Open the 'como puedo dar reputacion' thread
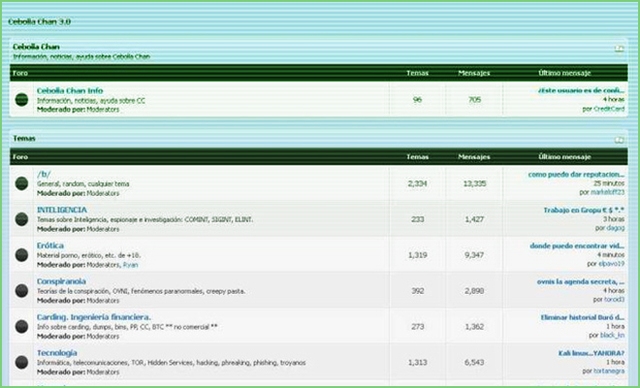 pyautogui.click(x=576, y=174)
